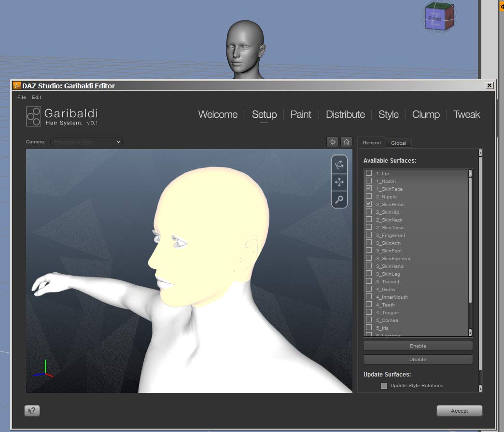The height and width of the screenshot is (432, 504).
Task: Select the 3_SkinFoot list entry
Action: pyautogui.click(x=389, y=251)
